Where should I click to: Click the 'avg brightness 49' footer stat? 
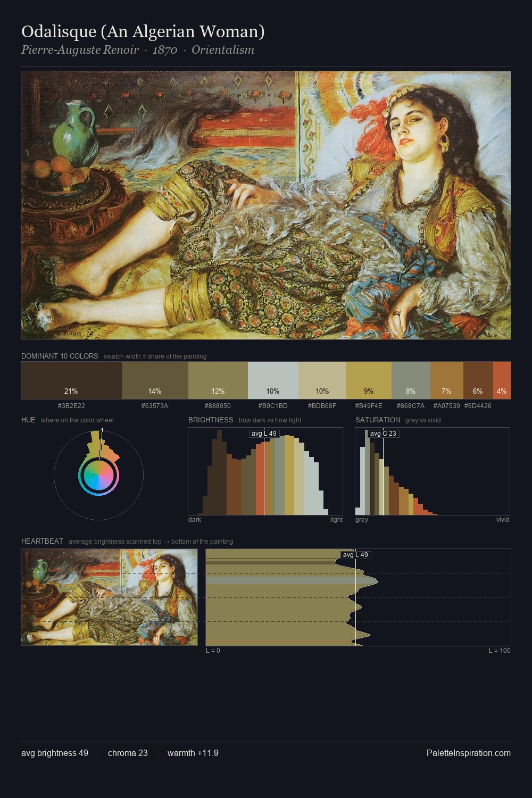55,753
